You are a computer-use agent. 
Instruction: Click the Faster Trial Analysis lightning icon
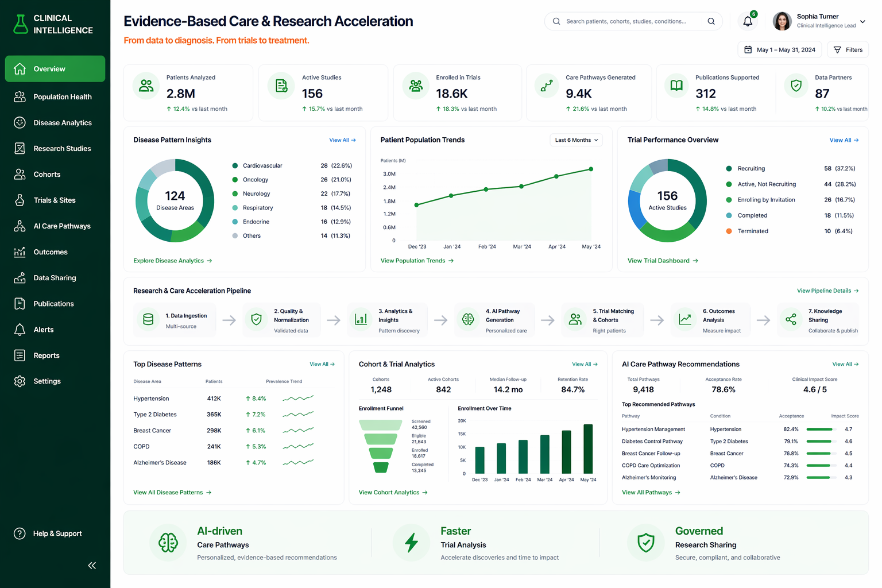click(x=411, y=543)
